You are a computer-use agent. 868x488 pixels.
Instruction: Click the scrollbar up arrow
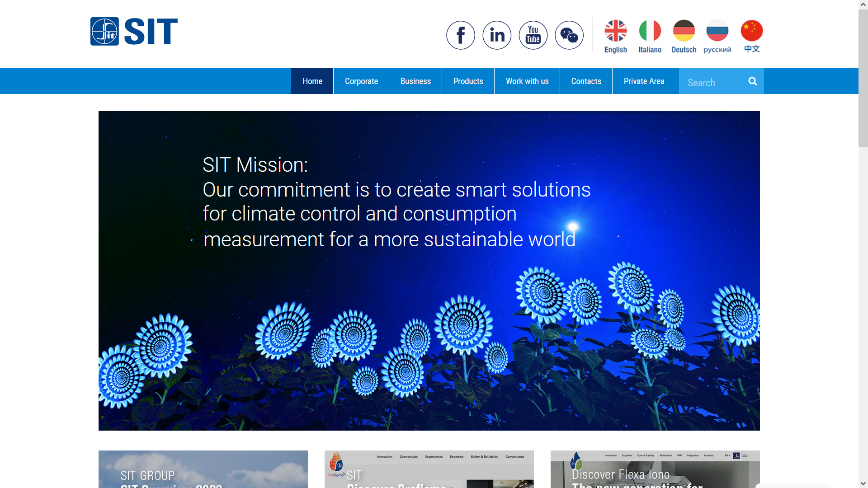pos(863,5)
